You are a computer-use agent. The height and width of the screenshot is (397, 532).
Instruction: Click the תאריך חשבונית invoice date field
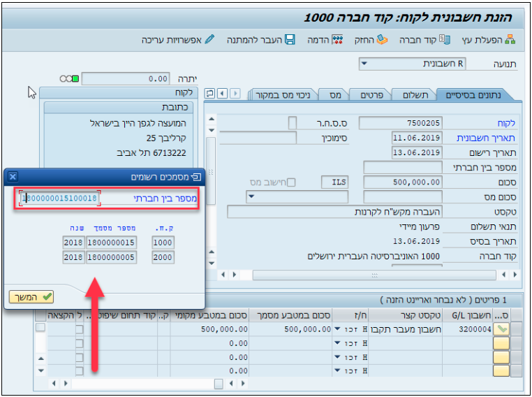(x=417, y=138)
